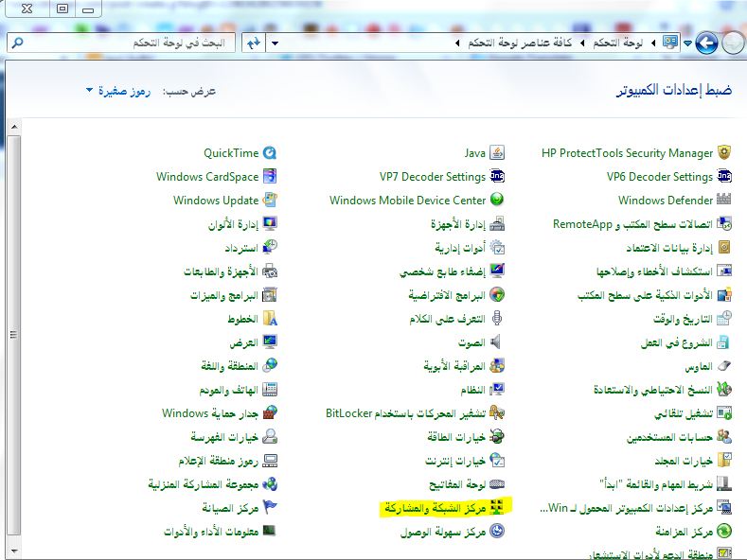Viewport: 747px width, 560px height.
Task: Open الأجهزة والطابعات printer icon
Action: click(270, 271)
